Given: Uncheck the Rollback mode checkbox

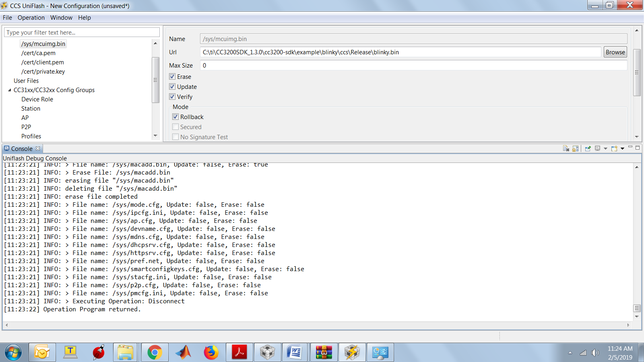Looking at the screenshot, I should click(175, 117).
